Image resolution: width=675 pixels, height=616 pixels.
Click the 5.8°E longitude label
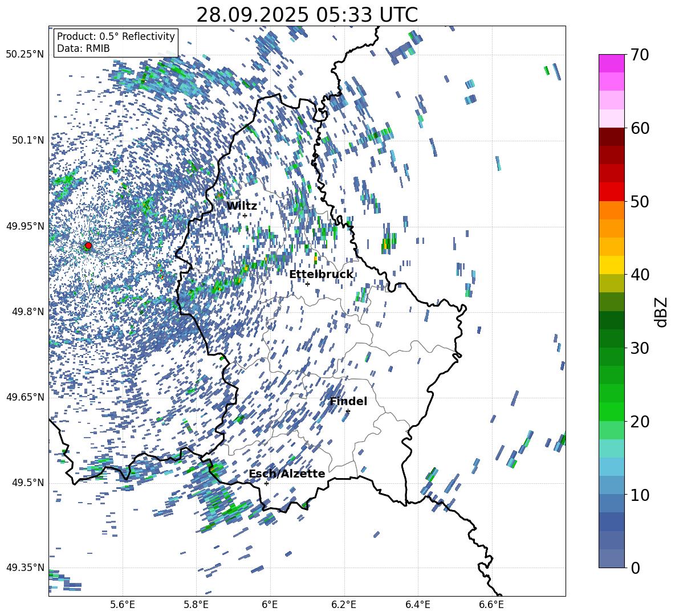[196, 605]
